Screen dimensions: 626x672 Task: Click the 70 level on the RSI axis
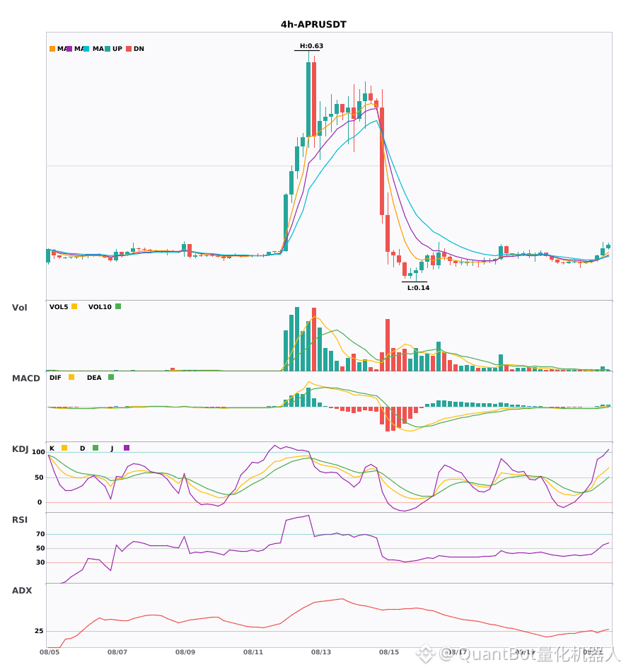pos(40,534)
